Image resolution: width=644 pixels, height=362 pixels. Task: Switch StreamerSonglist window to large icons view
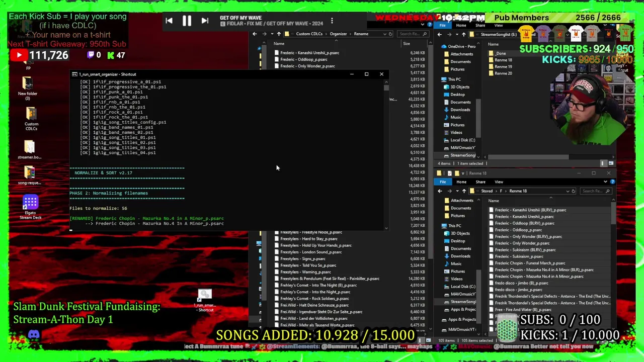[611, 163]
